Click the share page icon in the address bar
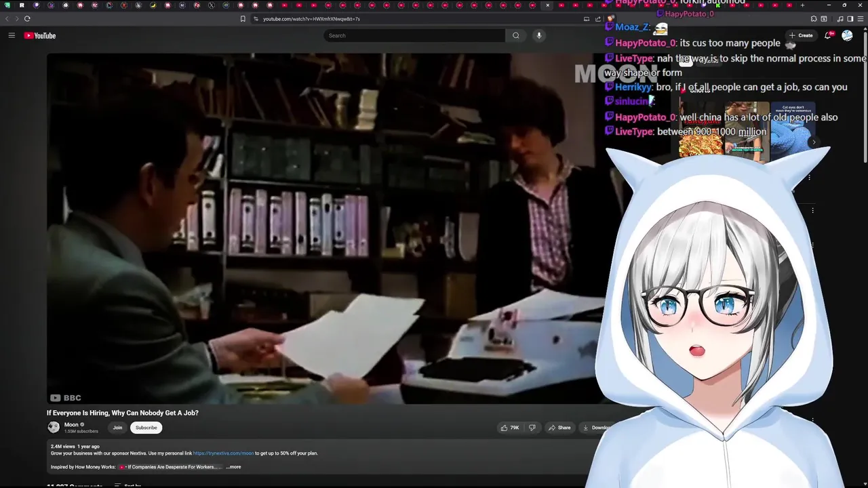 598,19
